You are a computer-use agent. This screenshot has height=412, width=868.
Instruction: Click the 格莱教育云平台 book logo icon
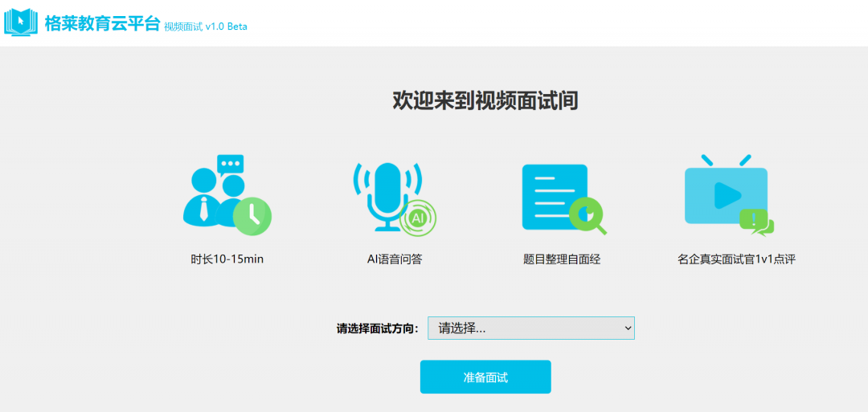(x=21, y=22)
